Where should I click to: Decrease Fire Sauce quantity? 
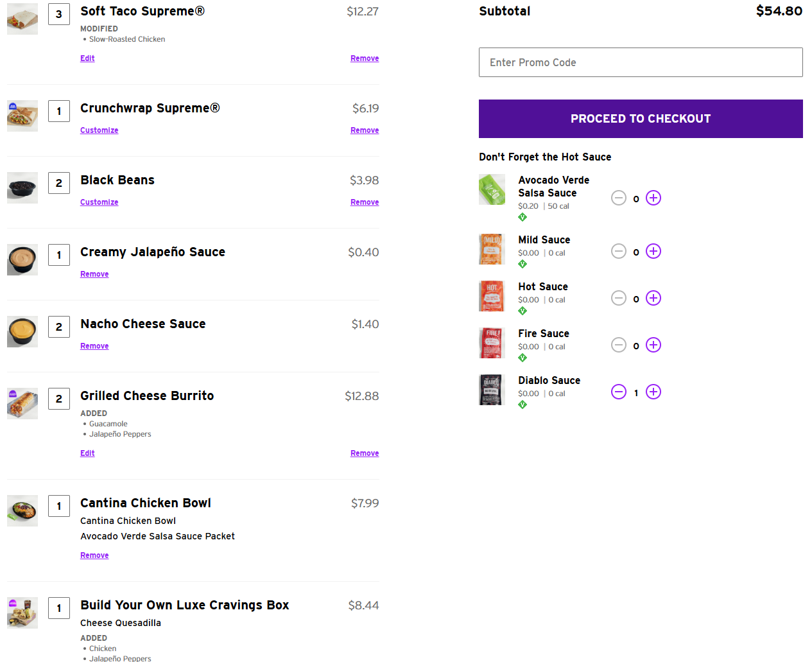point(619,345)
